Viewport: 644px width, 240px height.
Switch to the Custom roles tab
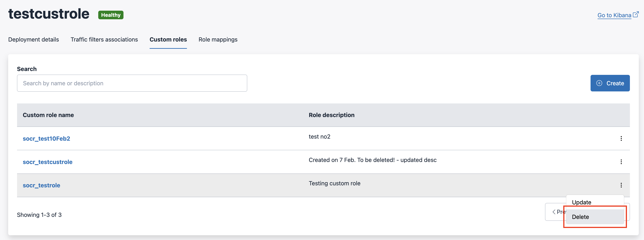(168, 39)
